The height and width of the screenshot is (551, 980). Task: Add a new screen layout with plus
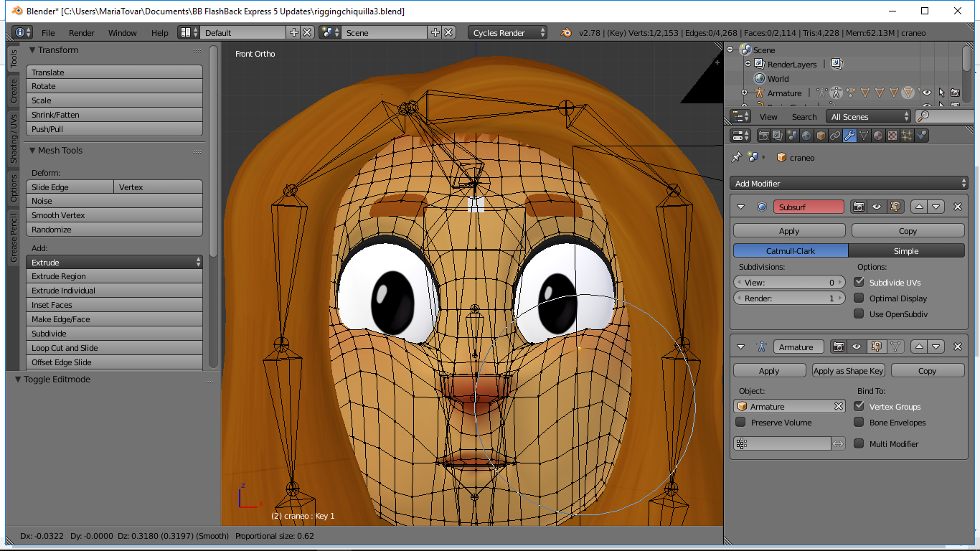(293, 32)
